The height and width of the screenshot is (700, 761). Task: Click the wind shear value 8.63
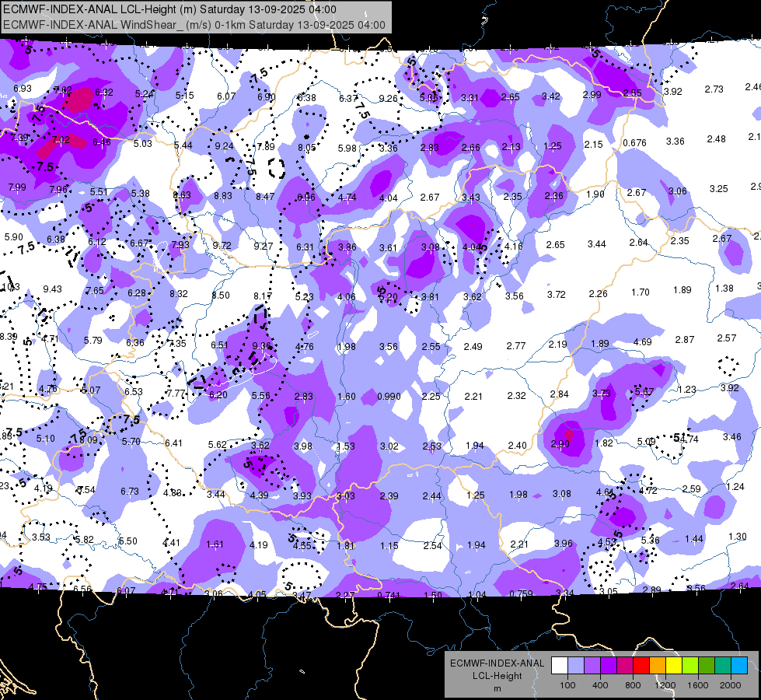point(182,194)
